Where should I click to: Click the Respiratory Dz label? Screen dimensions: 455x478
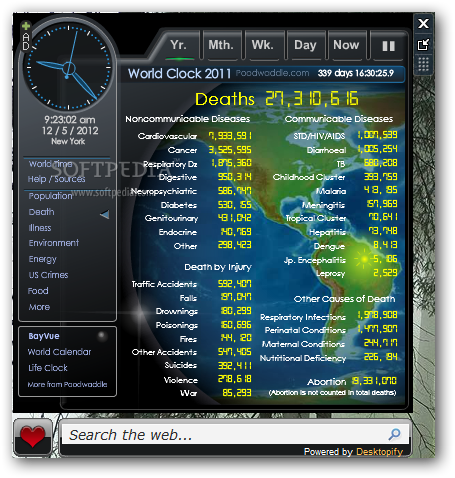[x=170, y=164]
